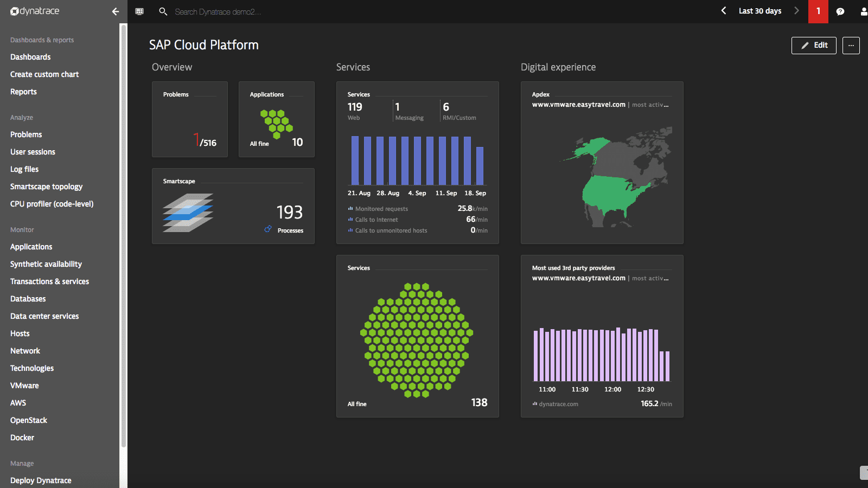Screen dimensions: 868x488
Task: Open Hosts in the sidebar
Action: point(20,333)
